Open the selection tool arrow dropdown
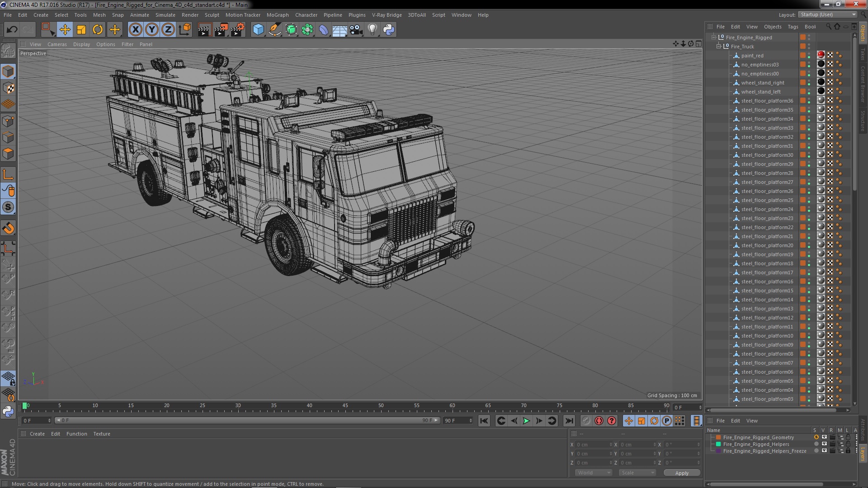This screenshot has height=488, width=868. (48, 30)
